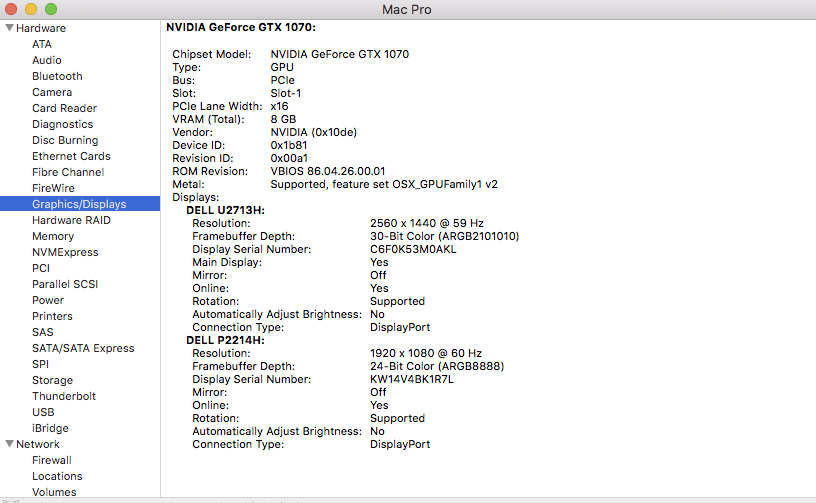Click the NVIDIA GeForce GTX 1070 heading
The width and height of the screenshot is (816, 503).
pyautogui.click(x=241, y=27)
